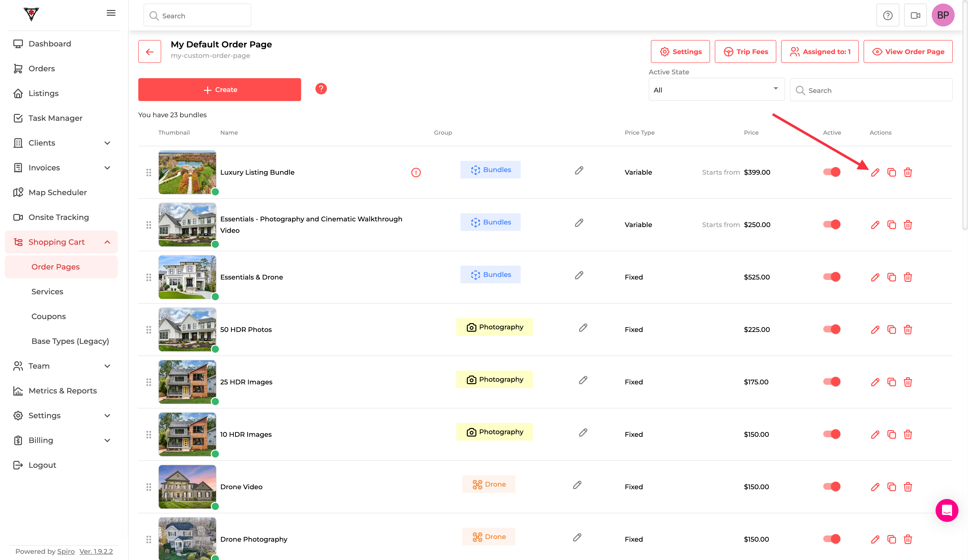The width and height of the screenshot is (968, 560).
Task: Duplicate the 10 HDR Images bundle
Action: point(891,434)
